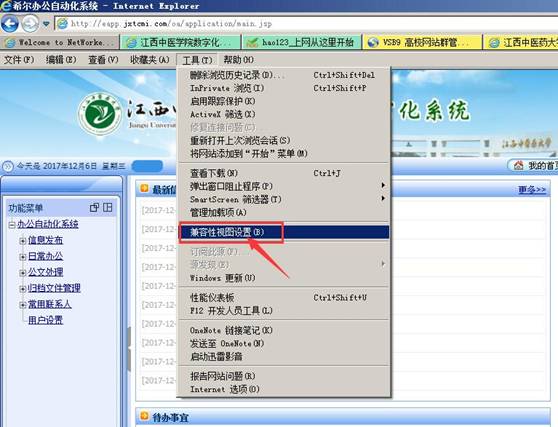
Task: Click the restore-window icon beside 功能菜单
Action: tap(94, 207)
